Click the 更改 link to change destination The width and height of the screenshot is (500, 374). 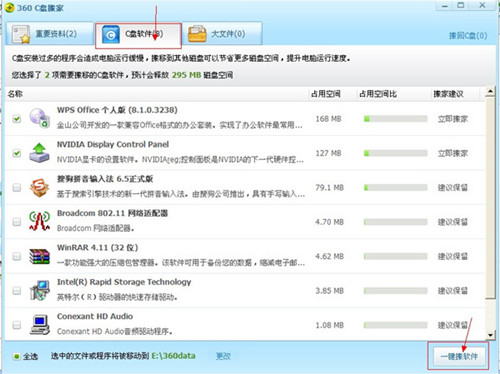[223, 356]
